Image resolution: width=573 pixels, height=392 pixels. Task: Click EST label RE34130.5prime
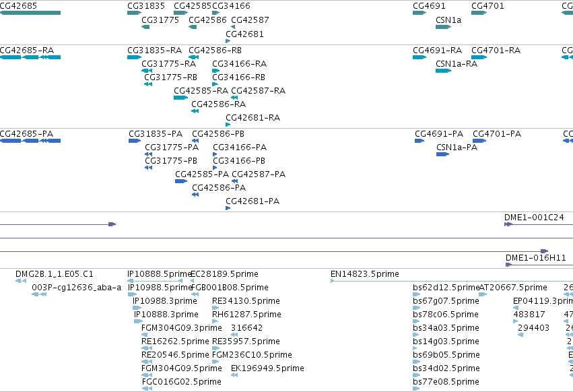coord(246,301)
